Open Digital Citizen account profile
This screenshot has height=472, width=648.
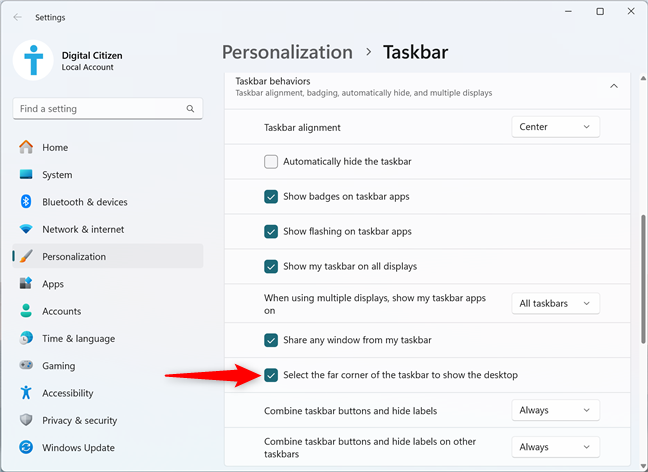68,60
